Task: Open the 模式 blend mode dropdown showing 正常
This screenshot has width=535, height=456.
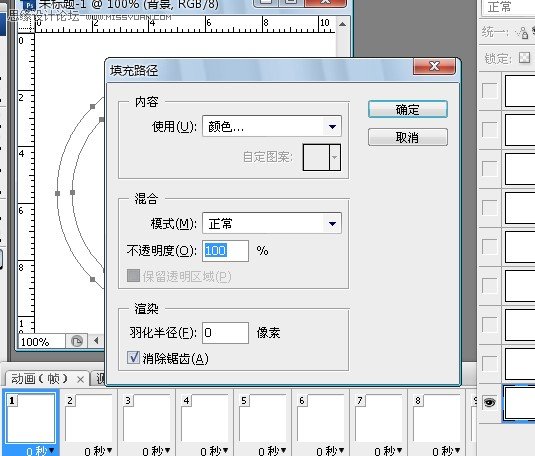Action: [272, 224]
